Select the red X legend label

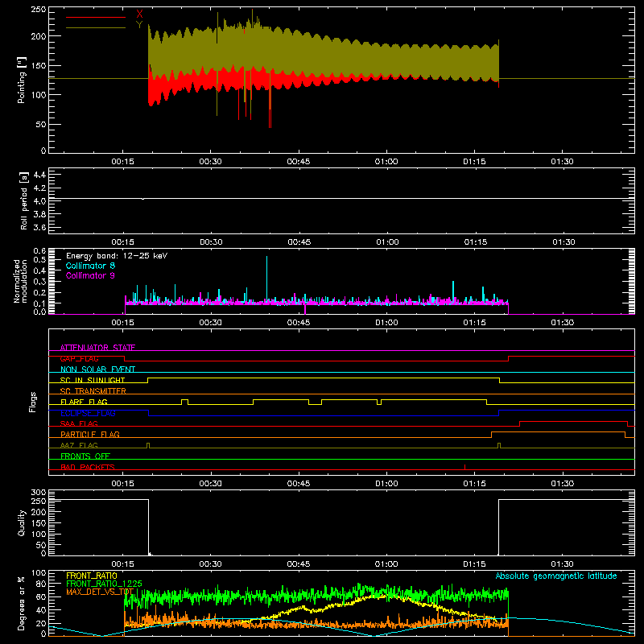tap(139, 14)
